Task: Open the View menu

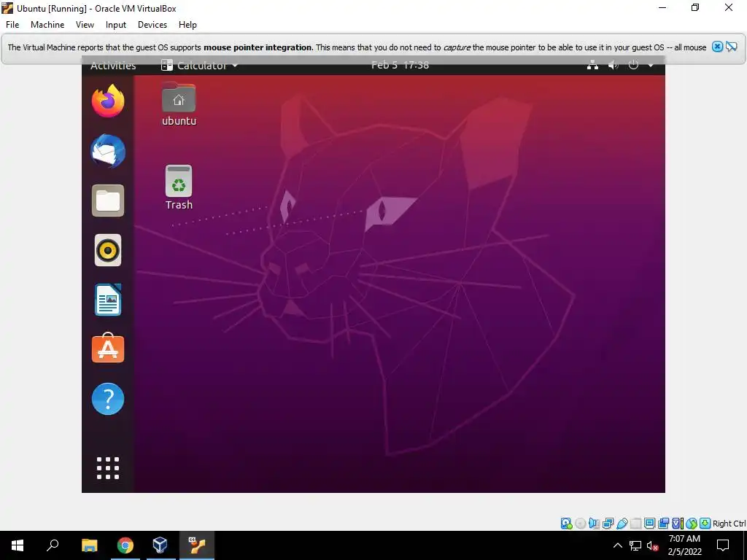Action: [85, 25]
